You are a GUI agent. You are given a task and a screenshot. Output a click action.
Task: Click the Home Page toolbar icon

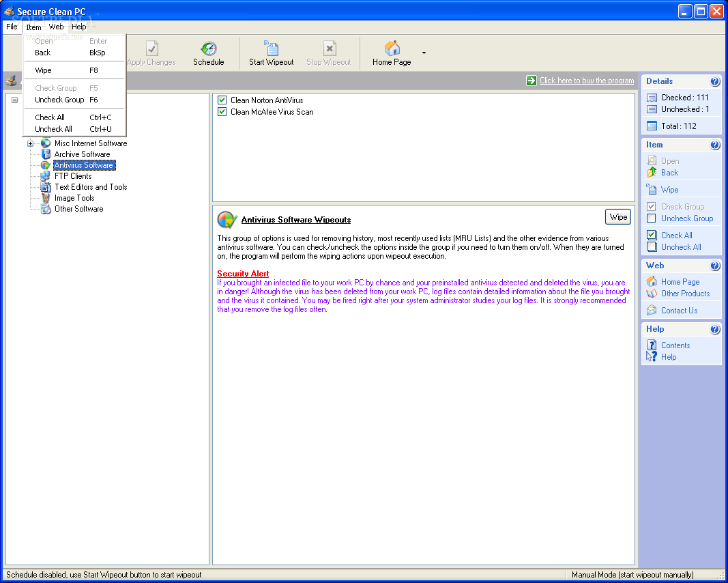[392, 48]
